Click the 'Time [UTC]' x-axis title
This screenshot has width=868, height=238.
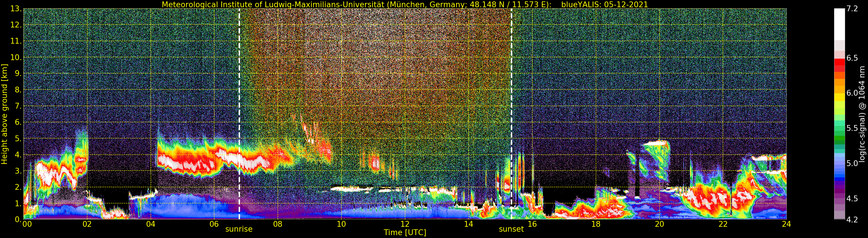[x=405, y=233]
